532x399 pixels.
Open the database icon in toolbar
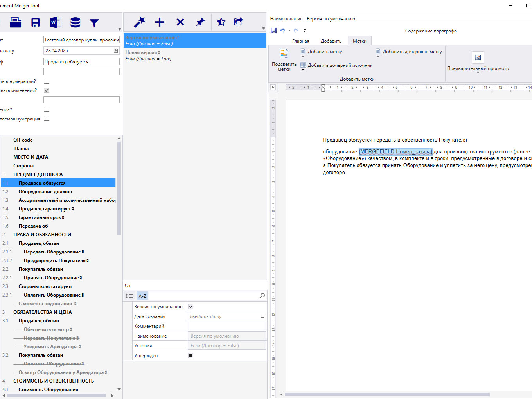pos(75,23)
